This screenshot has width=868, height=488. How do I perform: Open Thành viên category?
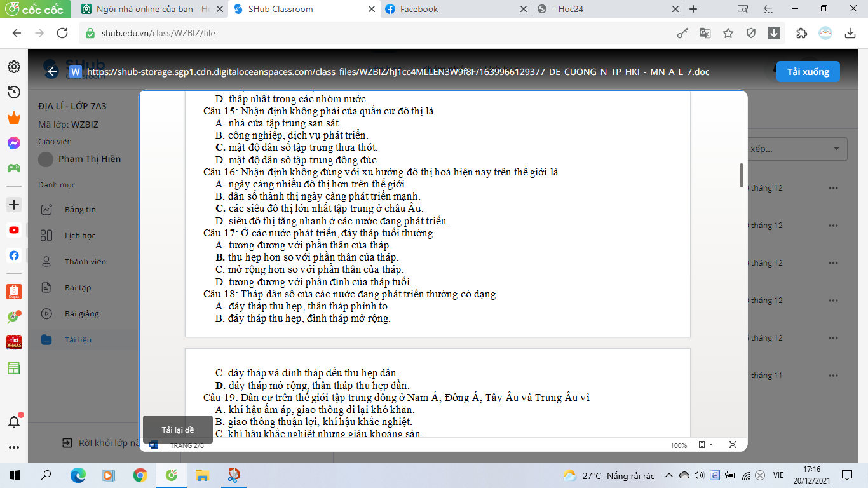[85, 261]
